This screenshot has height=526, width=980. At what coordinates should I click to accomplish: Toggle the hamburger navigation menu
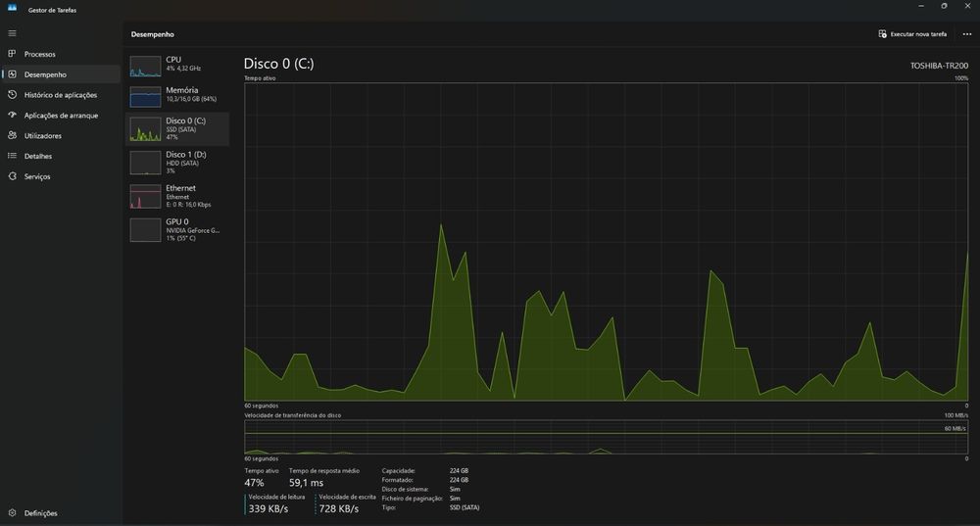pyautogui.click(x=12, y=33)
